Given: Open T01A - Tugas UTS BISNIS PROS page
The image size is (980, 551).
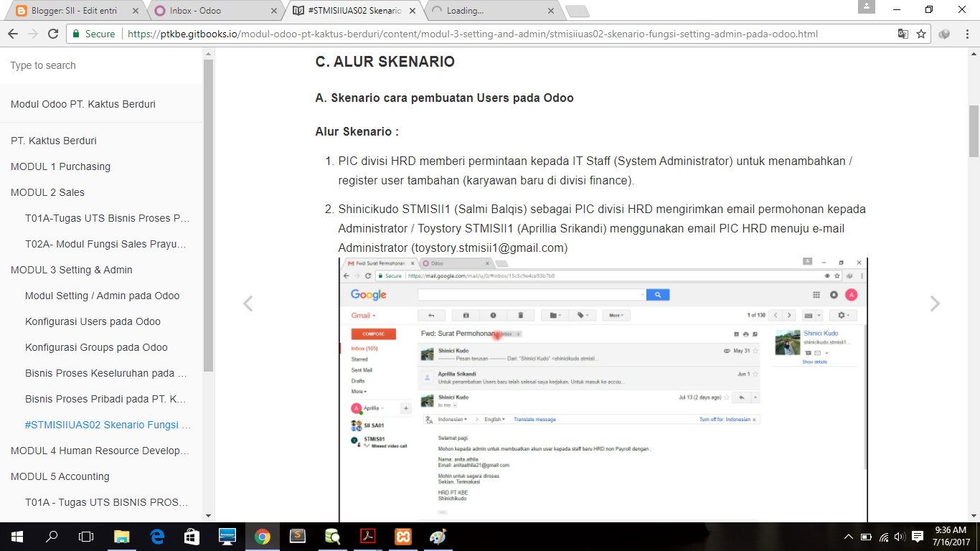Looking at the screenshot, I should click(x=107, y=502).
